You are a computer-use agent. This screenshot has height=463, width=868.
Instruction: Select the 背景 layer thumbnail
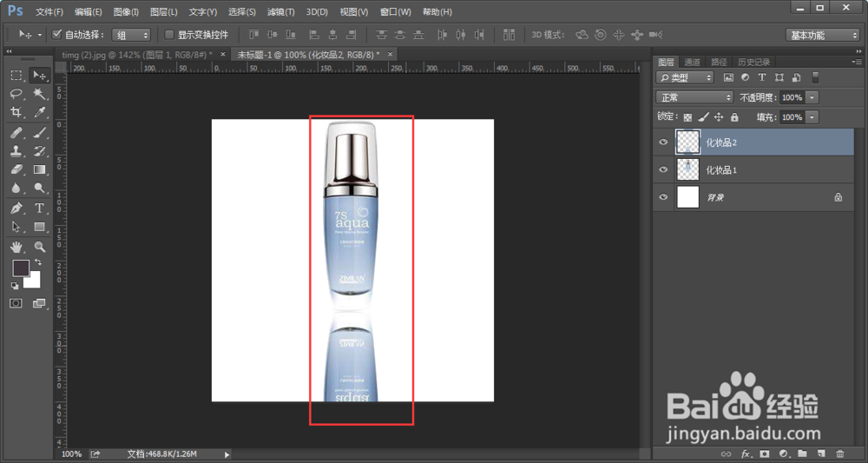pyautogui.click(x=688, y=197)
